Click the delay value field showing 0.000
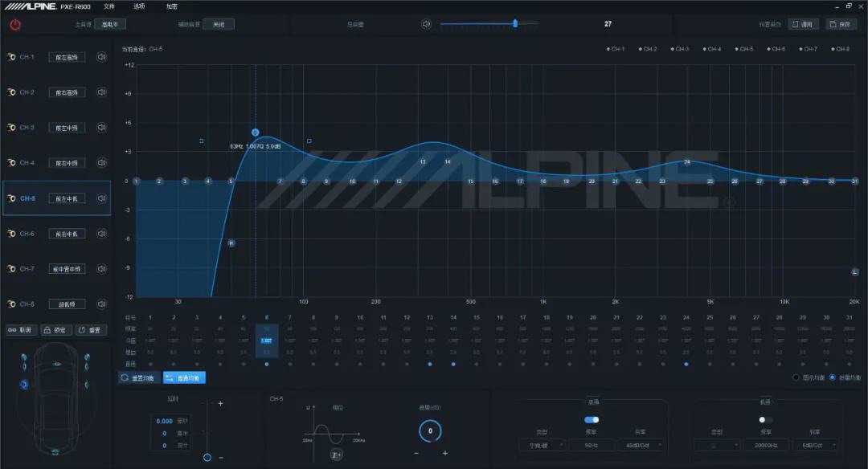868x469 pixels. pos(165,422)
